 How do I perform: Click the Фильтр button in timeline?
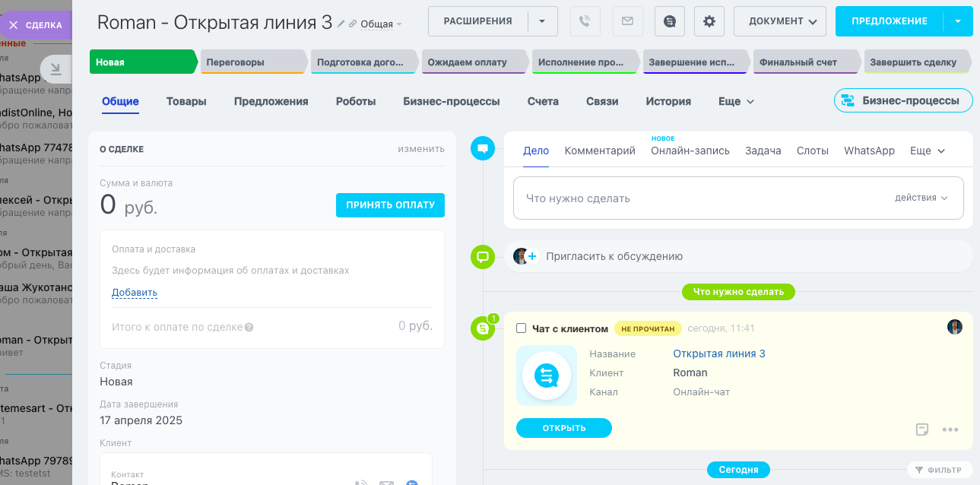coord(939,470)
